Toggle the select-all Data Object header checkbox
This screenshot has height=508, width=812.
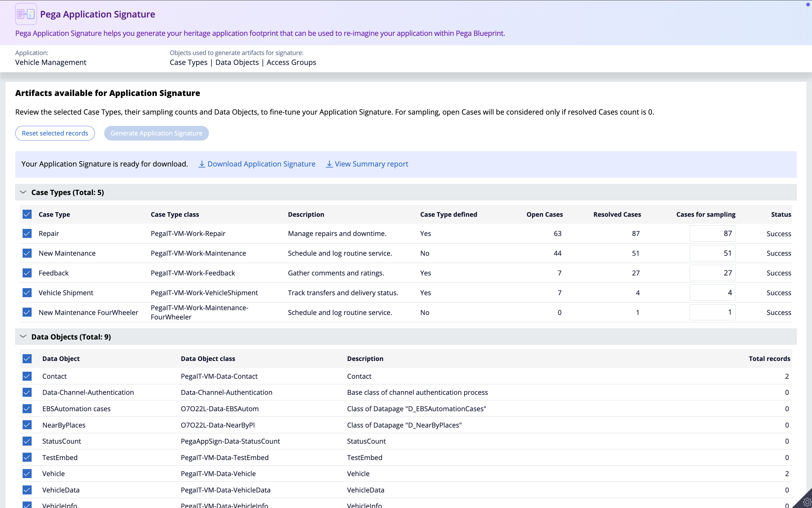pyautogui.click(x=27, y=358)
